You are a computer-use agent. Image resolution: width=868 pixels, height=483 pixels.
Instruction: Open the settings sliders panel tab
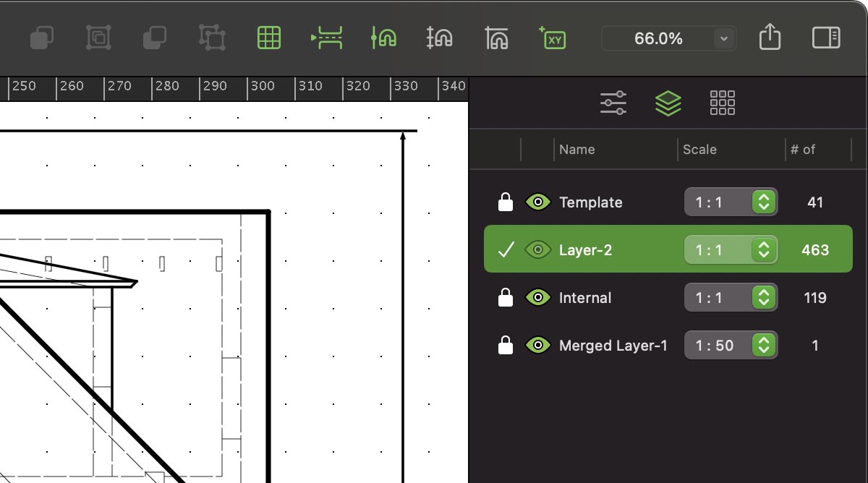(613, 103)
